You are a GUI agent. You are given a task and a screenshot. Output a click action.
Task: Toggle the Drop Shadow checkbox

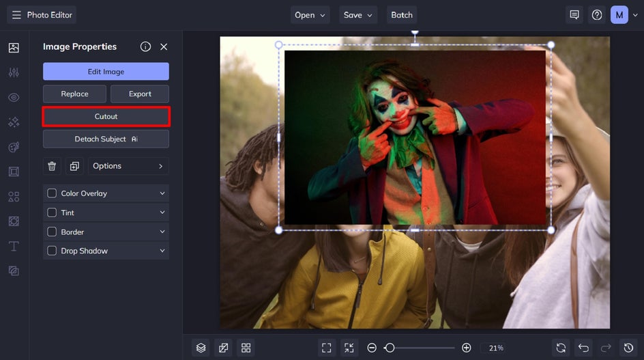point(52,251)
